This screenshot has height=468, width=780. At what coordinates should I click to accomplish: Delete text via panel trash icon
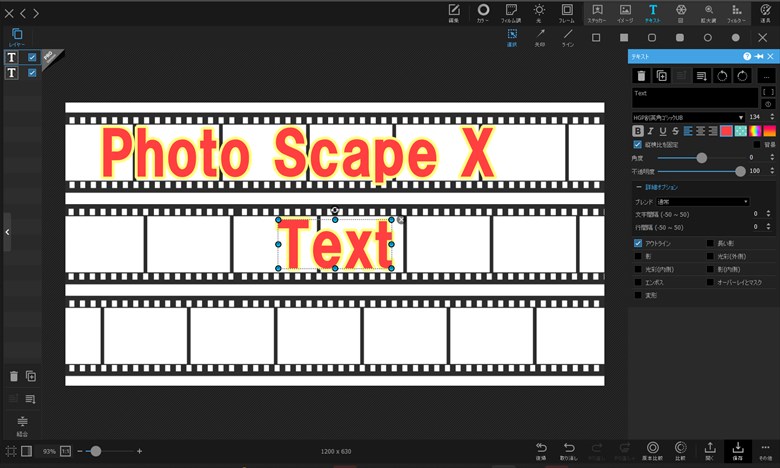pyautogui.click(x=641, y=76)
